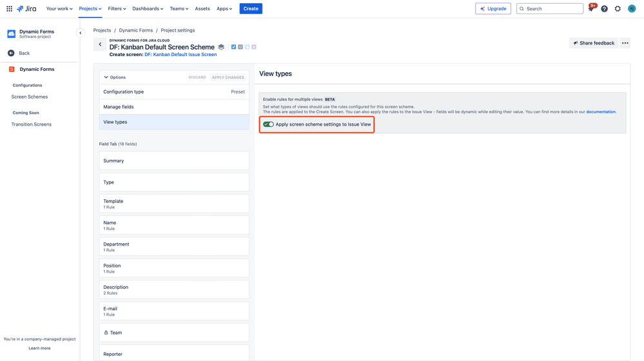Select View types option

pos(174,122)
